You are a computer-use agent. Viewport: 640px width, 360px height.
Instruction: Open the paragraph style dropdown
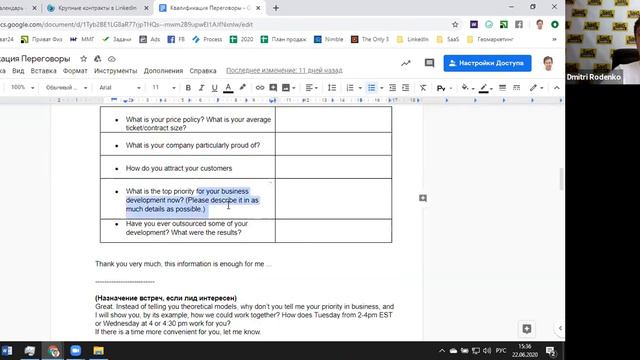point(66,87)
